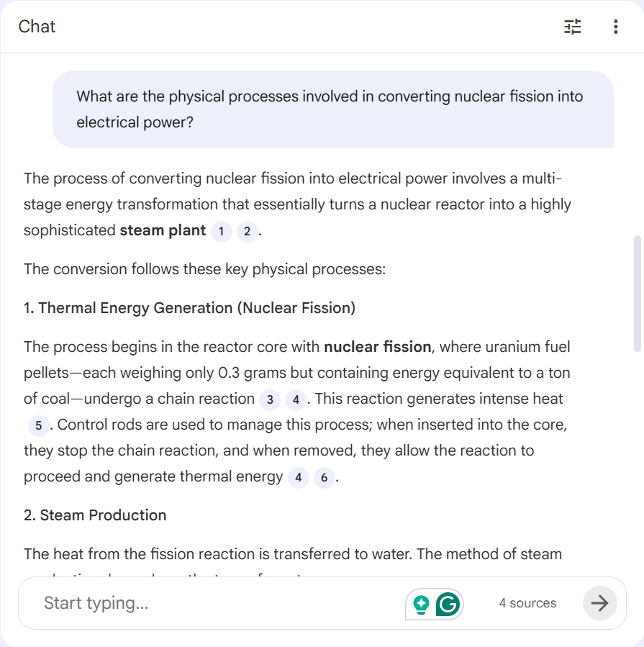Click the bold nuclear fission text

(x=377, y=347)
